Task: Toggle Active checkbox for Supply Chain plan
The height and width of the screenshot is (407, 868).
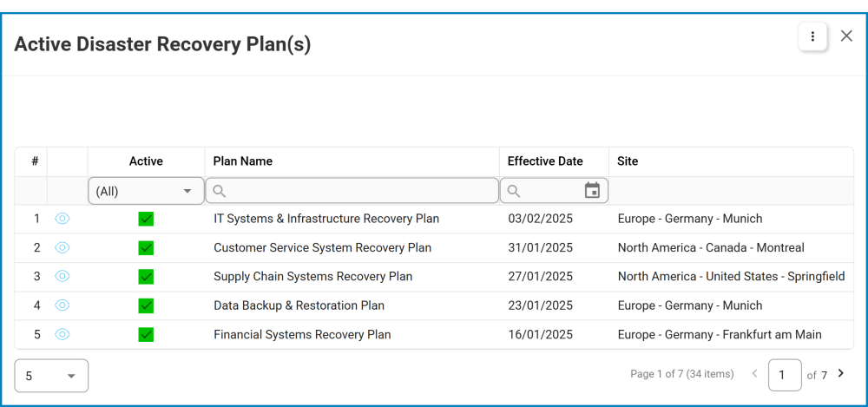Action: pyautogui.click(x=146, y=277)
